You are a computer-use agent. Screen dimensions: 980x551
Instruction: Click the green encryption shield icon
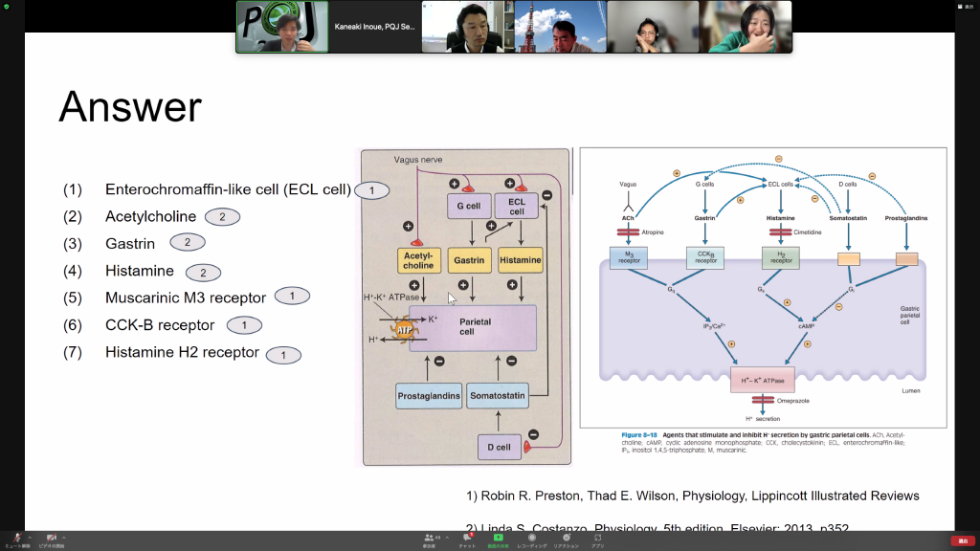pyautogui.click(x=7, y=6)
